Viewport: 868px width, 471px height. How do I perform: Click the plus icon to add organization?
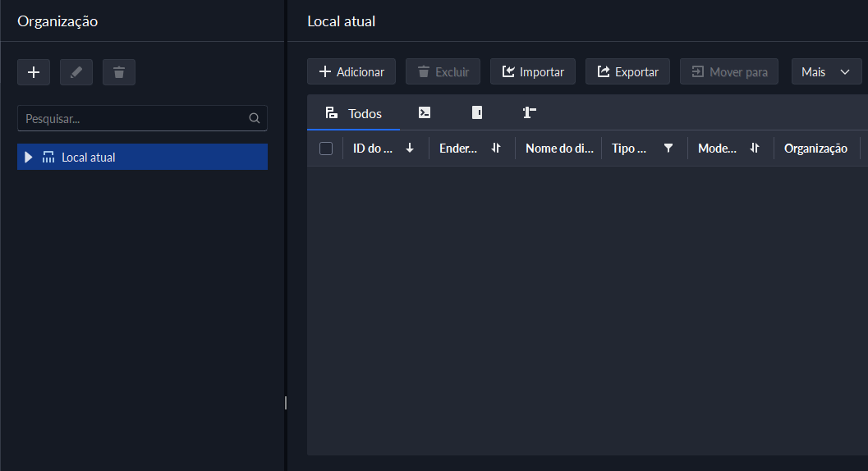click(34, 72)
